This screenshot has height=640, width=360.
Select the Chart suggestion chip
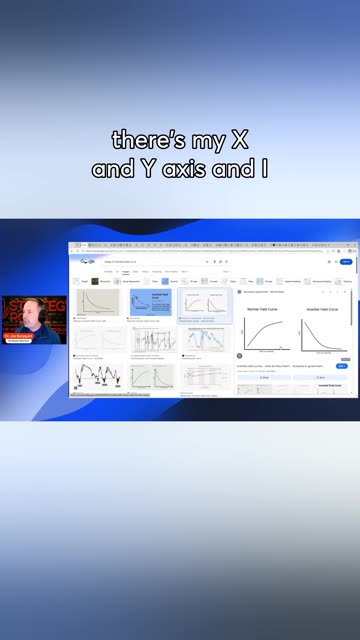pos(151,281)
